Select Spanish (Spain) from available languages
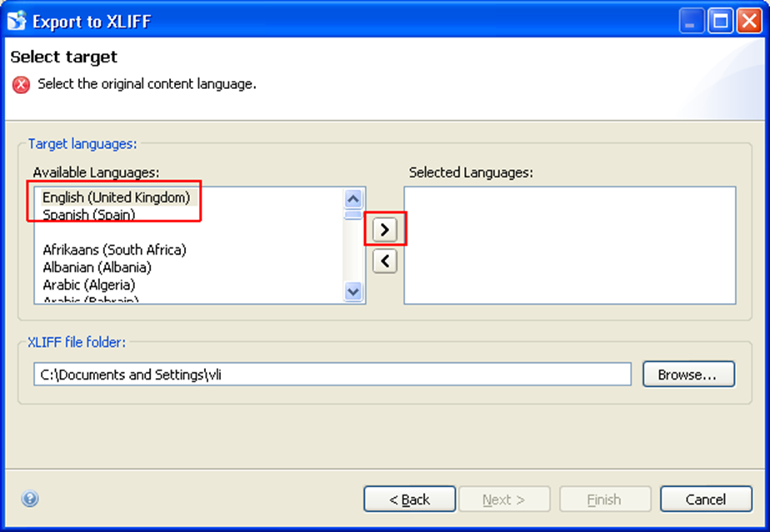Image resolution: width=770 pixels, height=532 pixels. (x=89, y=215)
